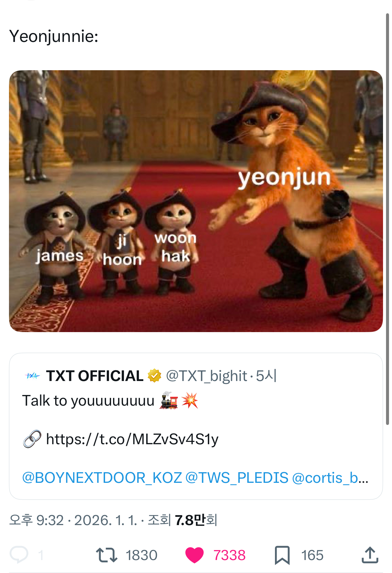View the 7338 likes count
The height and width of the screenshot is (573, 392).
coord(229,555)
